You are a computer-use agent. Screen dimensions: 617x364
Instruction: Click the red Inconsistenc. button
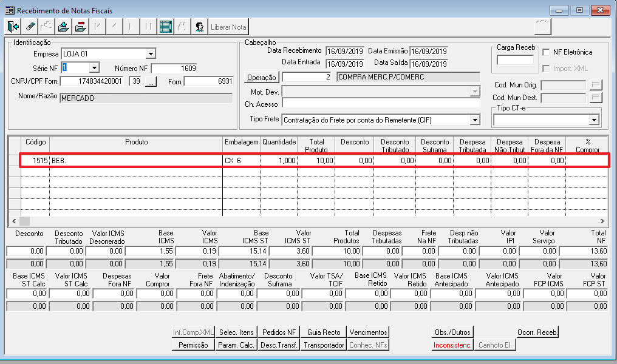[x=452, y=345]
